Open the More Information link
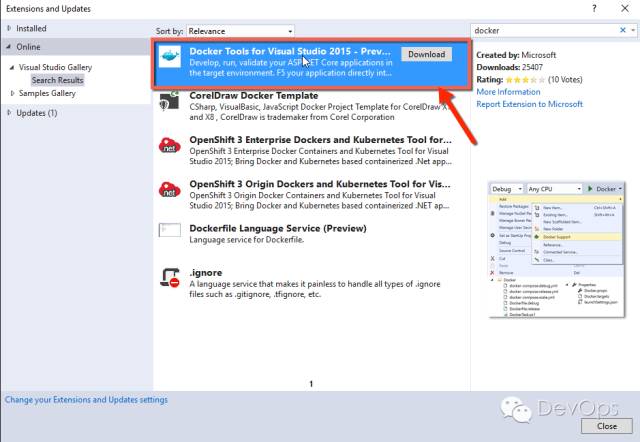The width and height of the screenshot is (640, 442). (x=508, y=92)
